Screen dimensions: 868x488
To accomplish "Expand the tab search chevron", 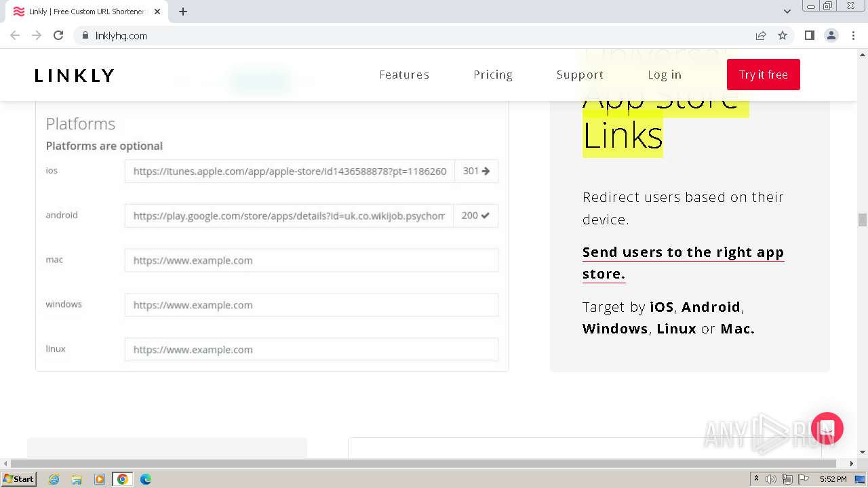I will 787,12.
